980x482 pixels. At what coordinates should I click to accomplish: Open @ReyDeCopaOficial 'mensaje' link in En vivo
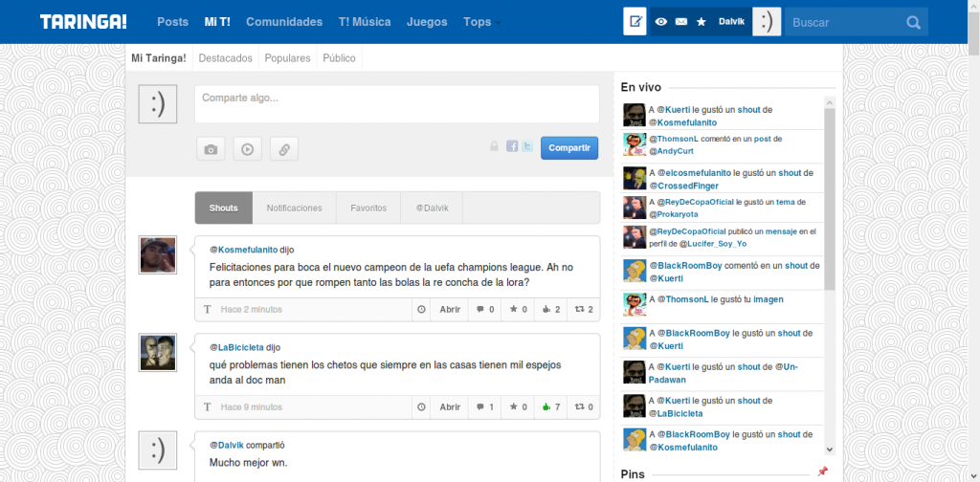tap(781, 231)
